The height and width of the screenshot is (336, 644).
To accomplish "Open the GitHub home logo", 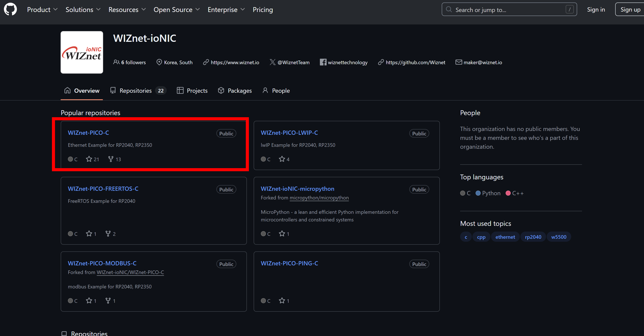I will 10,10.
